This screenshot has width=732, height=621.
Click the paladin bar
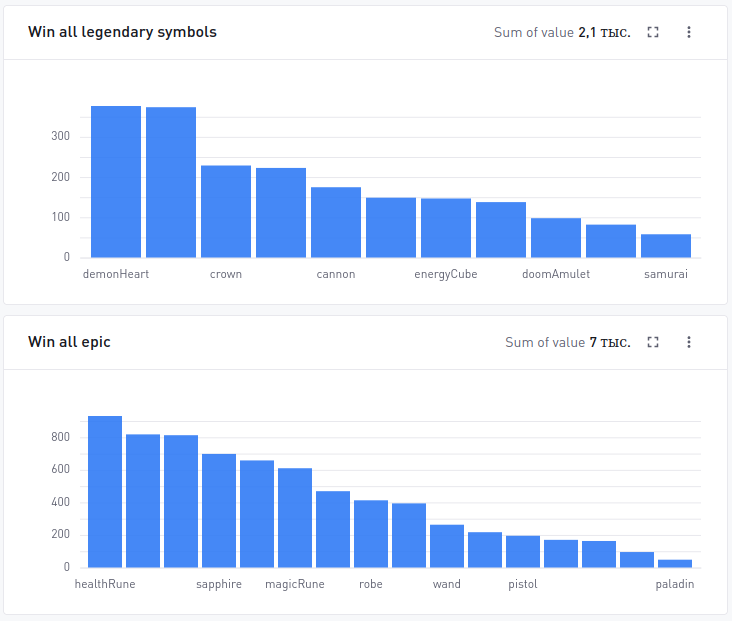click(675, 564)
